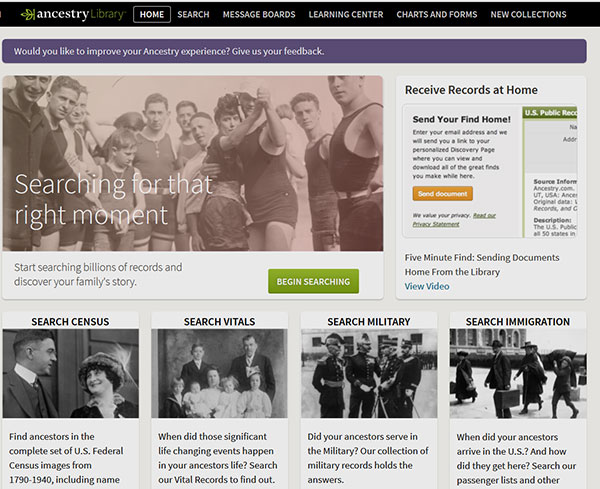The image size is (600, 489).
Task: Click 'When did your ancestors arrive' description
Action: coord(516,458)
